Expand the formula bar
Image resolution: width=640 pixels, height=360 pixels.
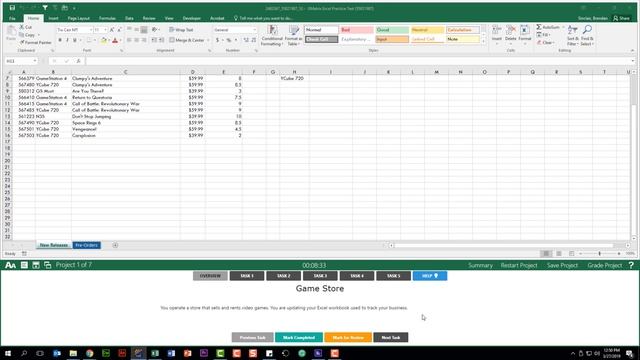(x=633, y=61)
